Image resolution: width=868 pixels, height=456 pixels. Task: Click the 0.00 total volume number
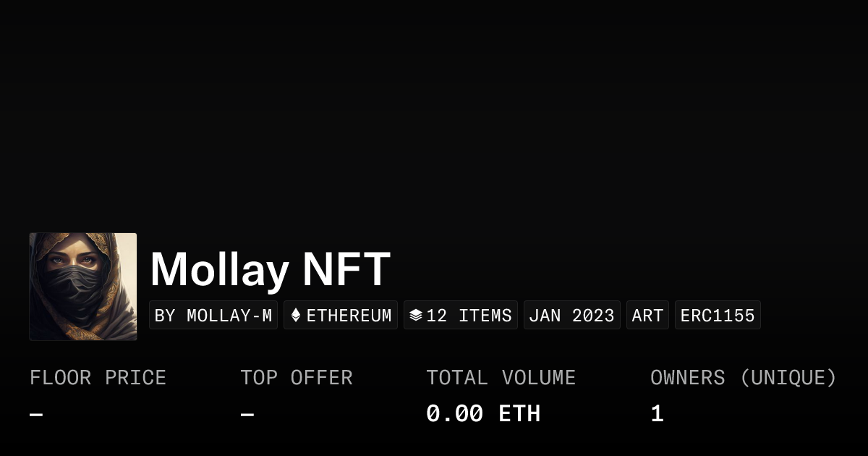tap(454, 414)
